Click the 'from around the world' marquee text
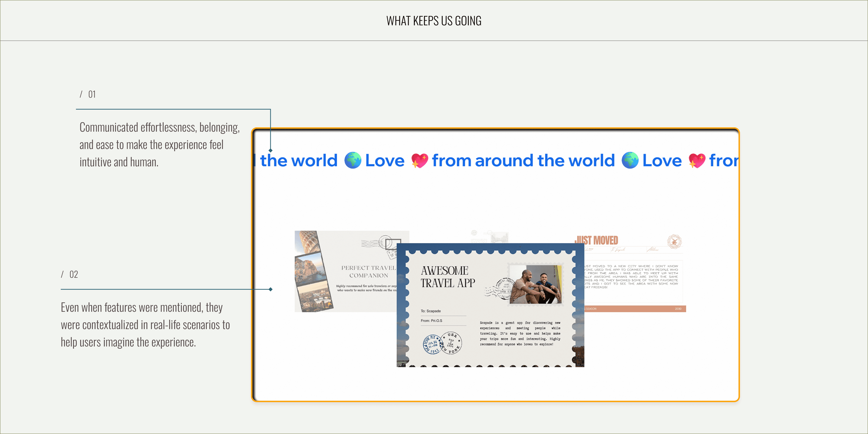 click(x=523, y=160)
